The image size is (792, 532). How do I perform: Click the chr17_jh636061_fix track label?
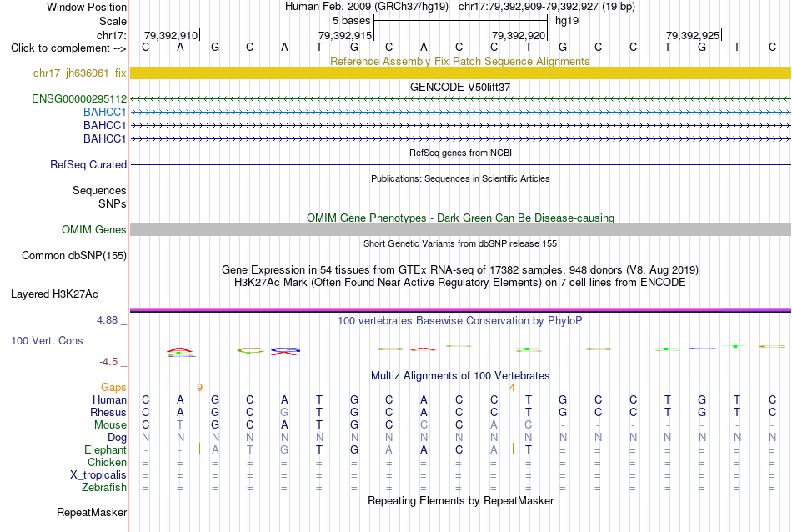coord(79,73)
